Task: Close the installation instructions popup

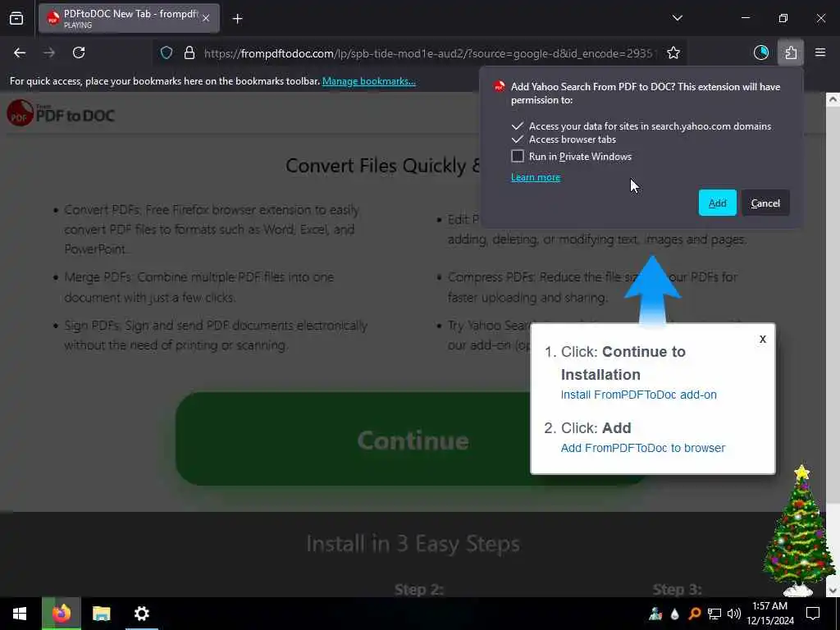Action: click(x=762, y=339)
